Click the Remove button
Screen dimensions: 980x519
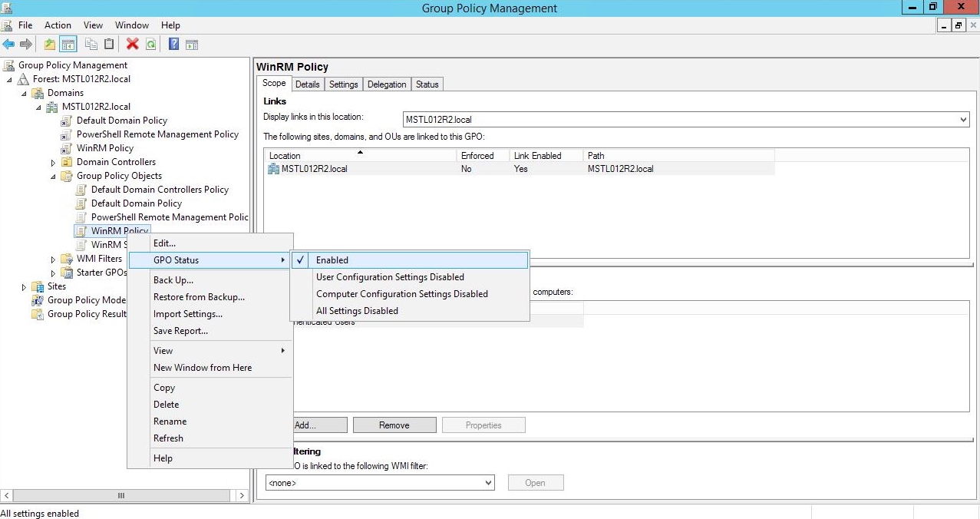click(x=394, y=425)
